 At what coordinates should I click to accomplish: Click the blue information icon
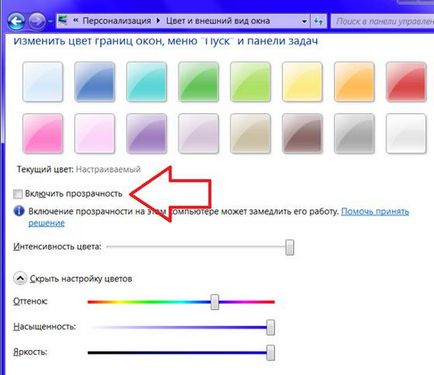tap(19, 211)
